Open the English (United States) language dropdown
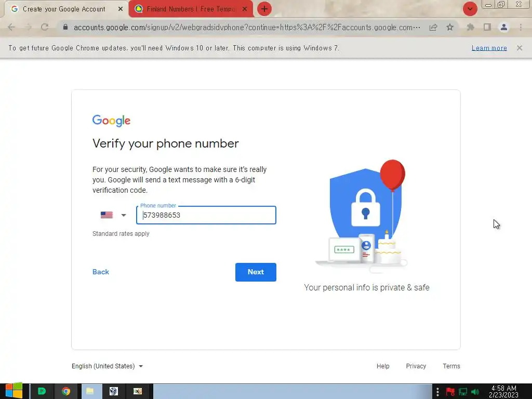This screenshot has height=399, width=532. [107, 366]
